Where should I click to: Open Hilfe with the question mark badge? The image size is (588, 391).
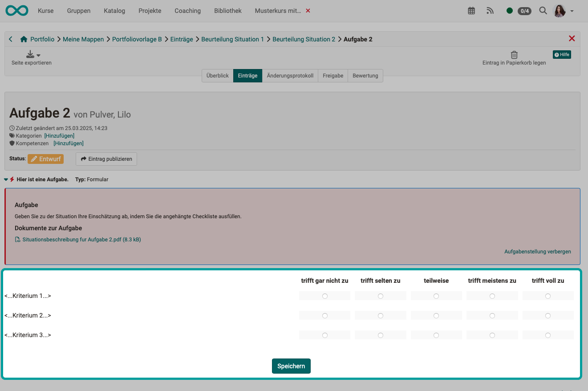pyautogui.click(x=562, y=54)
